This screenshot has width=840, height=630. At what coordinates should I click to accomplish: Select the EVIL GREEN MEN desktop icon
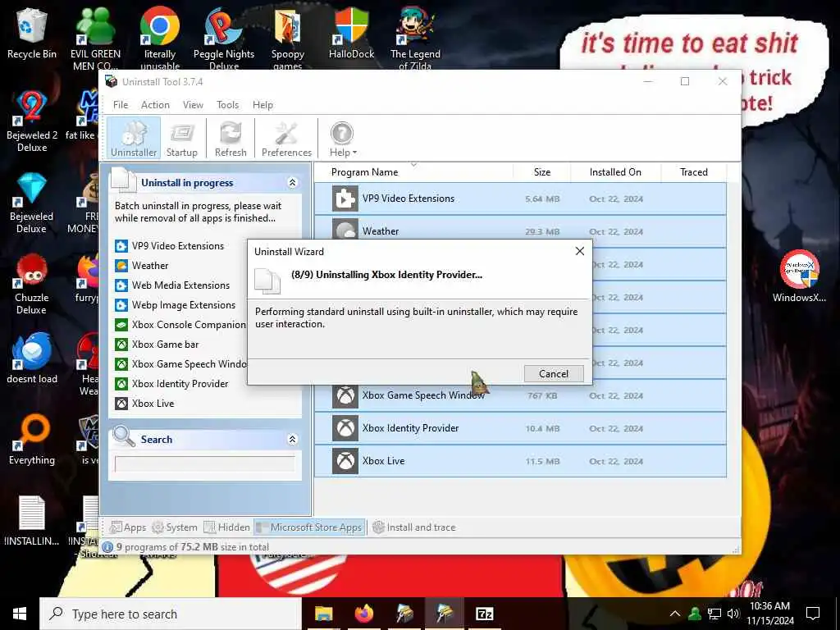point(95,39)
